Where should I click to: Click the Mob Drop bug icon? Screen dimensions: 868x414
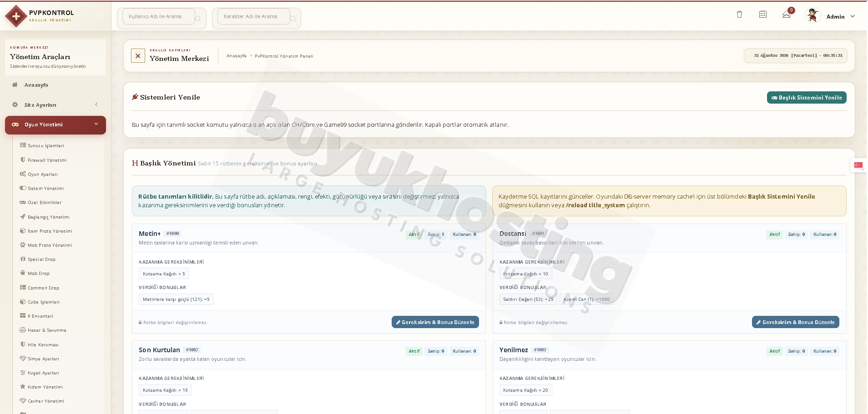click(x=23, y=273)
